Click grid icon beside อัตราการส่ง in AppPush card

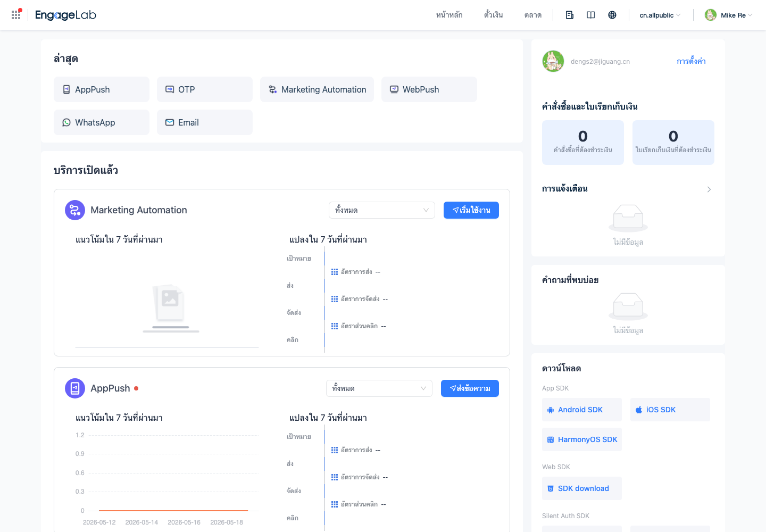(335, 450)
